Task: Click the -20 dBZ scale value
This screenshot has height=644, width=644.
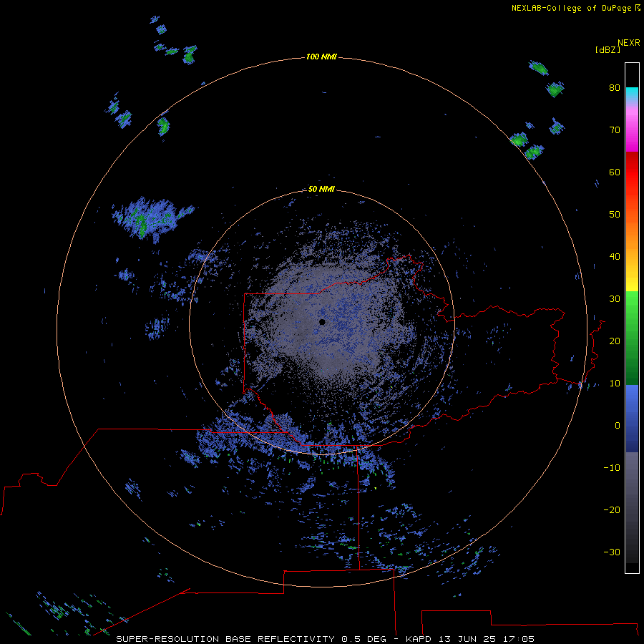Action: (x=612, y=509)
